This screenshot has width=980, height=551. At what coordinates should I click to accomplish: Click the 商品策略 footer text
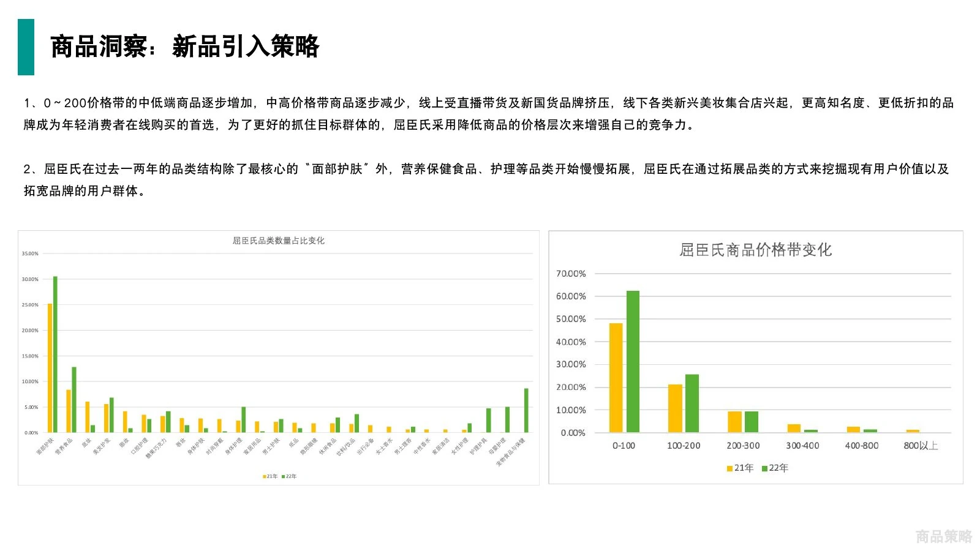[x=944, y=537]
